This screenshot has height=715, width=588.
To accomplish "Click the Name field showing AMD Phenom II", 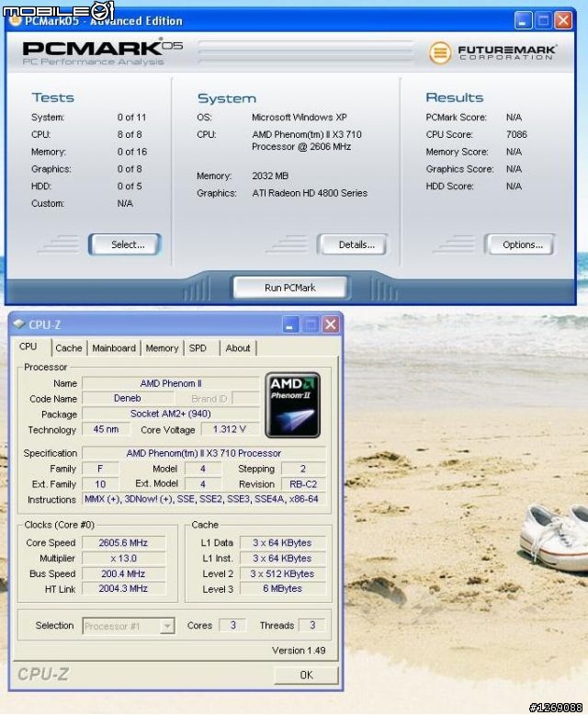I will point(171,383).
